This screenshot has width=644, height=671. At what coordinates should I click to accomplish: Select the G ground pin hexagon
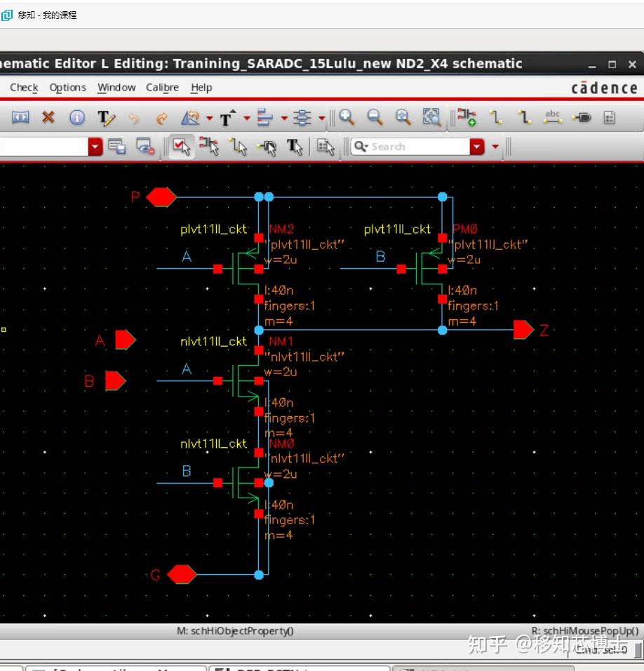pos(182,574)
